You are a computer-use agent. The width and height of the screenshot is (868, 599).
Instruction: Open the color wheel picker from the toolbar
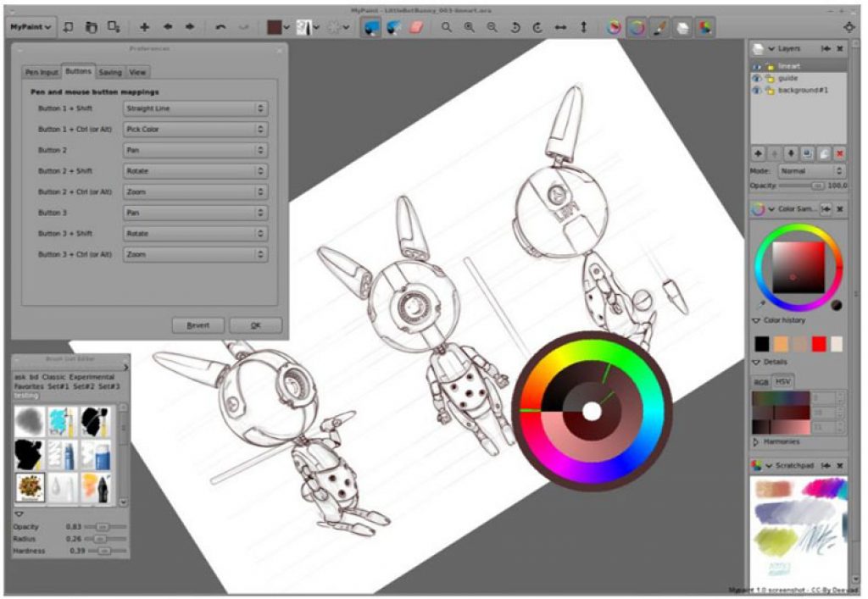click(636, 26)
